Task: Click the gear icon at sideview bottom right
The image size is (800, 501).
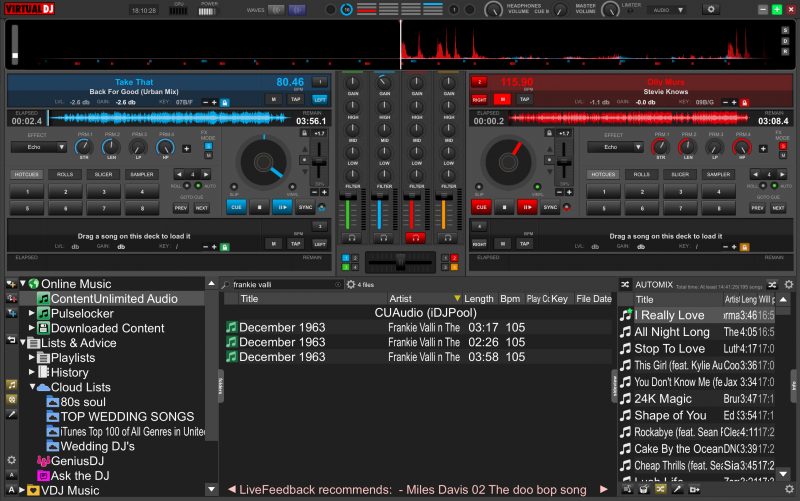Action: (789, 489)
